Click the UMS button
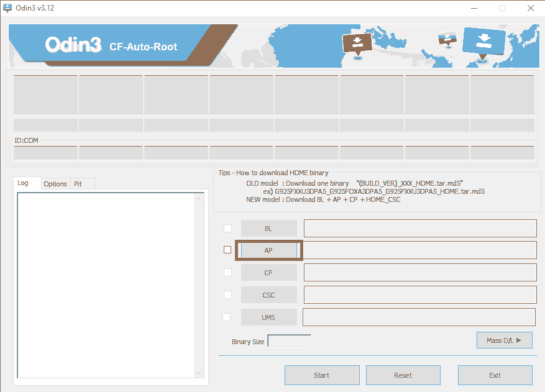Screen dimensions: 545x392 click(x=269, y=317)
